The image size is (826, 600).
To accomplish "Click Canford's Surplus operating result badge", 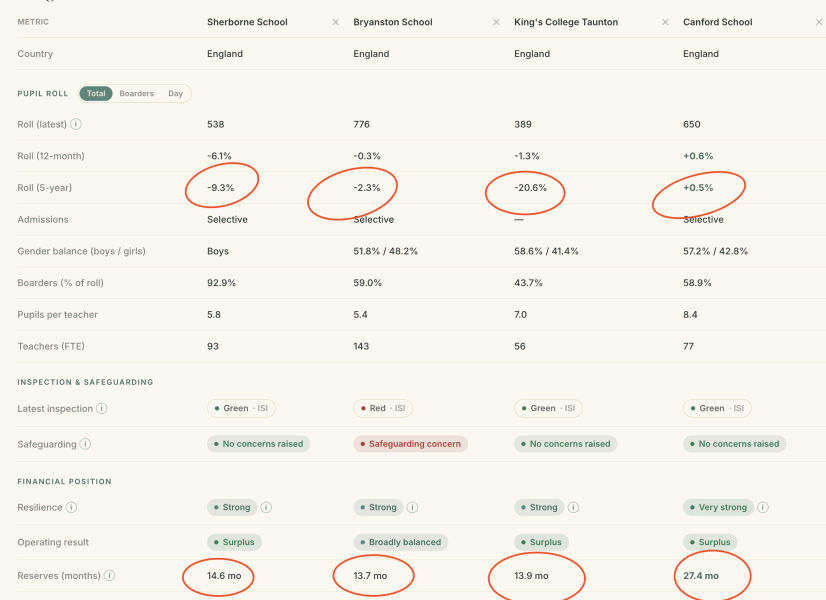I will 710,542.
